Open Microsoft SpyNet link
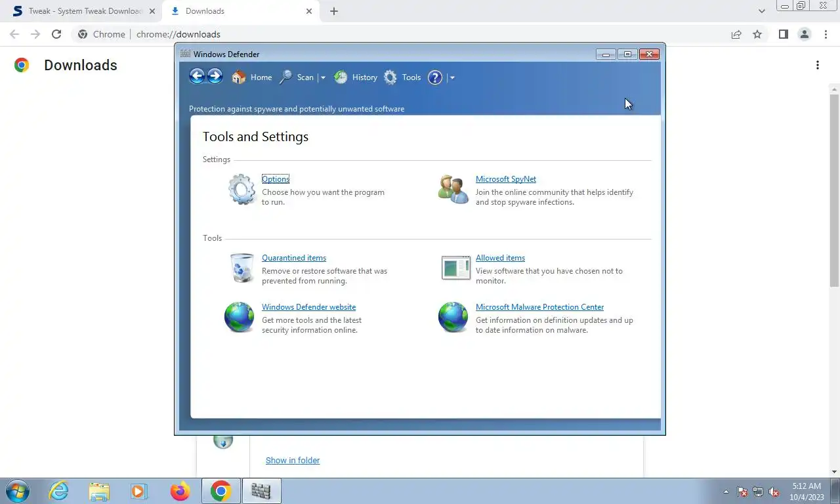Viewport: 840px width, 504px height. tap(506, 179)
